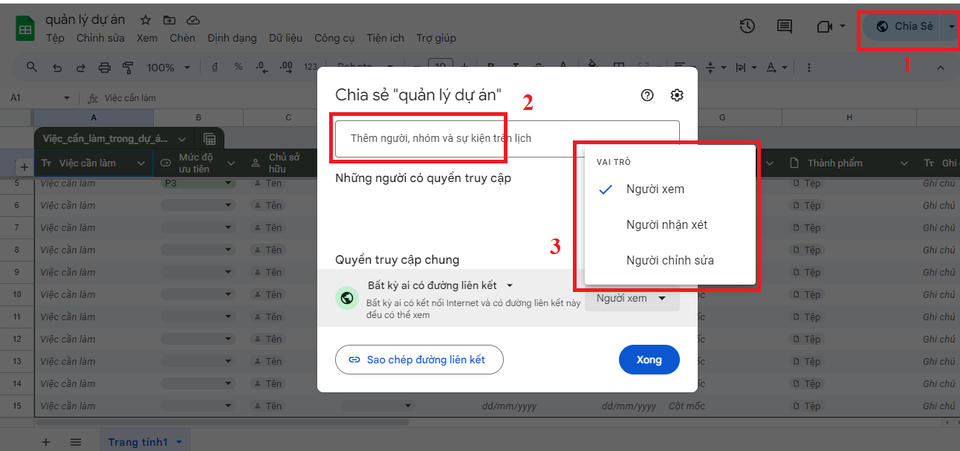
Task: Click the help icon in share dialog
Action: click(x=647, y=95)
